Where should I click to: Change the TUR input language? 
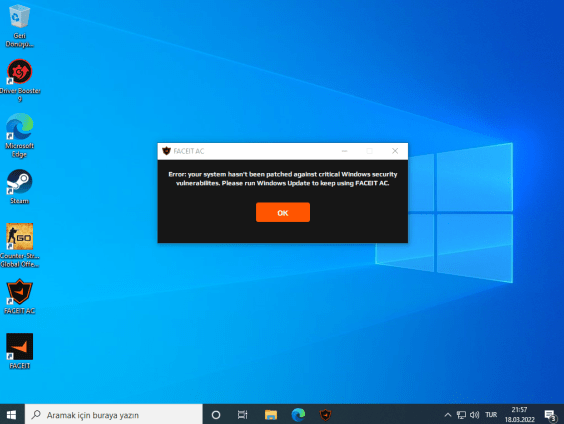coord(491,415)
